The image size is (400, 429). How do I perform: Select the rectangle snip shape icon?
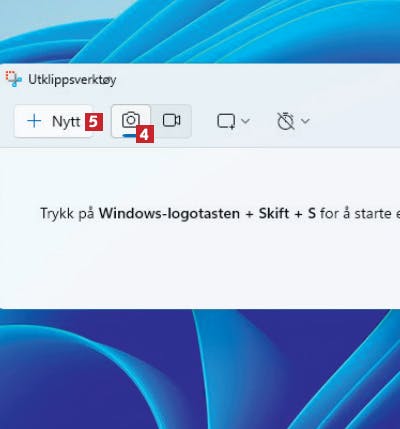pos(226,121)
